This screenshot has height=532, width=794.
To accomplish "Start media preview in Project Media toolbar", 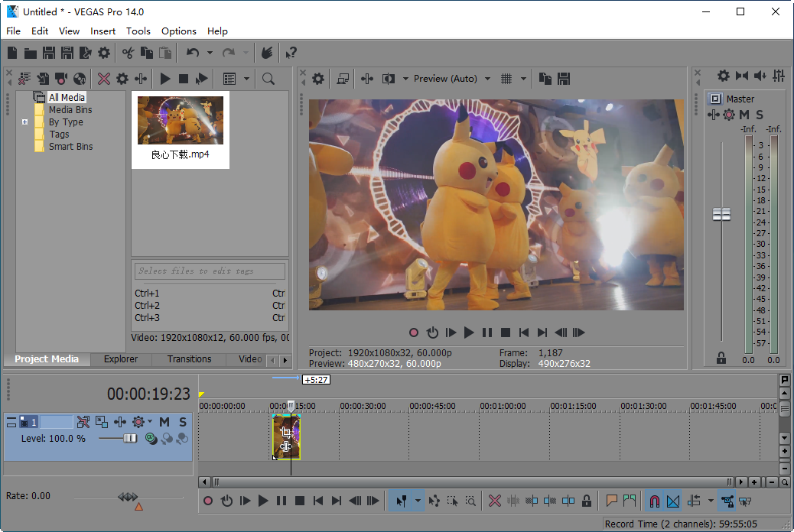I will coord(165,79).
